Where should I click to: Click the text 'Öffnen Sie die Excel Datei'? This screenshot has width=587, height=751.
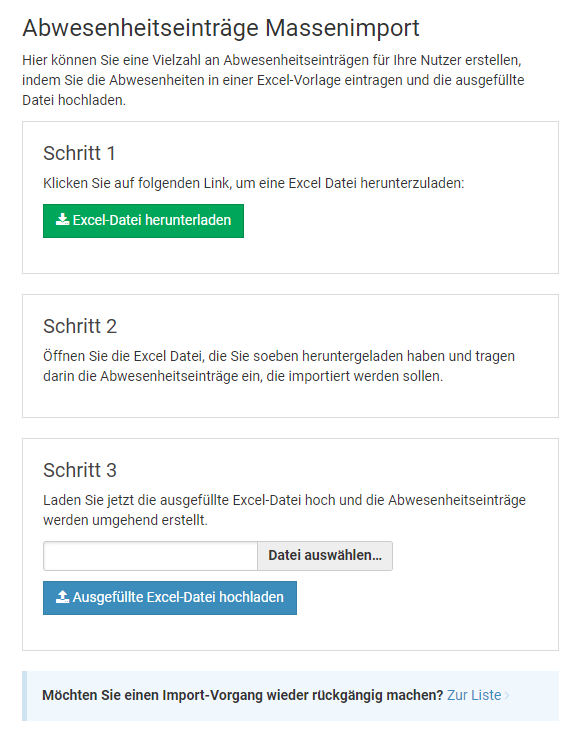124,356
